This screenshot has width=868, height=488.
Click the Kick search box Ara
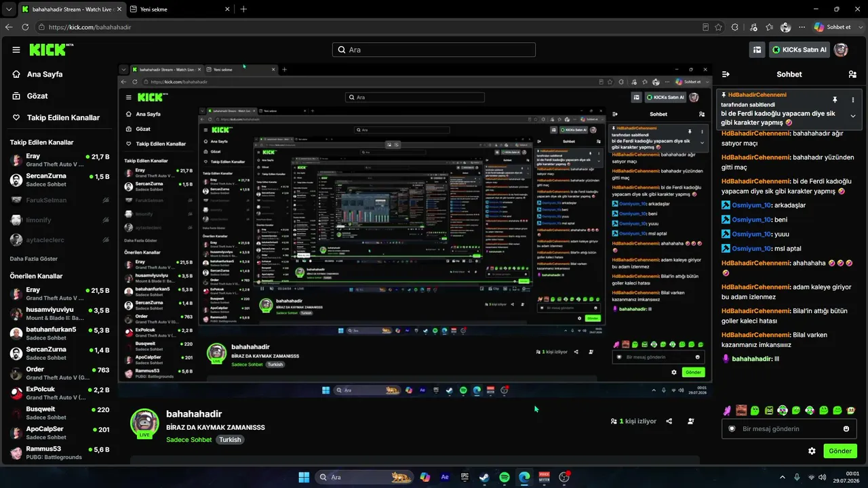click(x=434, y=49)
